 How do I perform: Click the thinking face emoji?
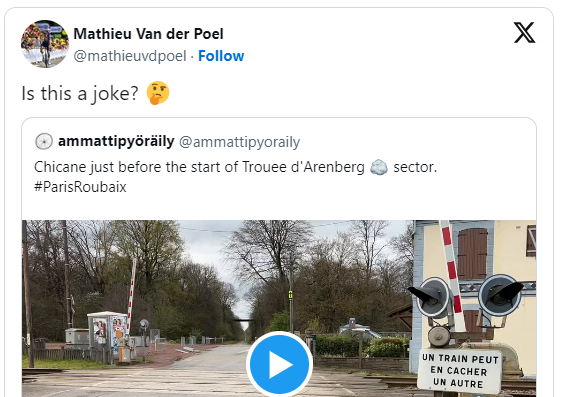tap(158, 93)
